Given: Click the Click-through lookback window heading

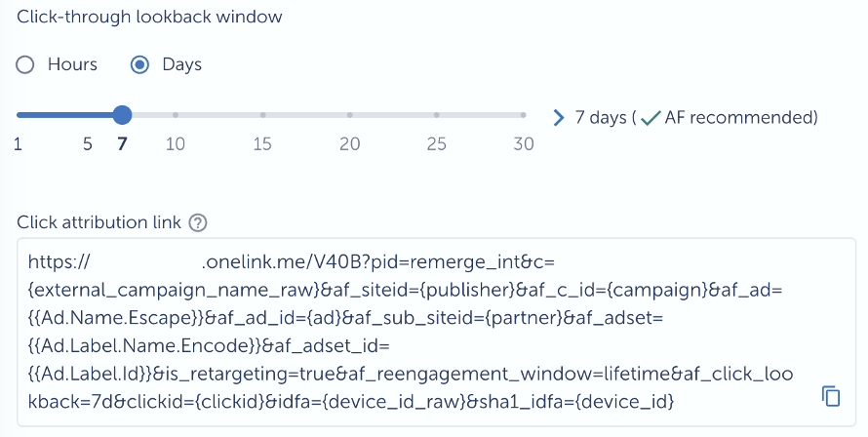Looking at the screenshot, I should [x=149, y=17].
